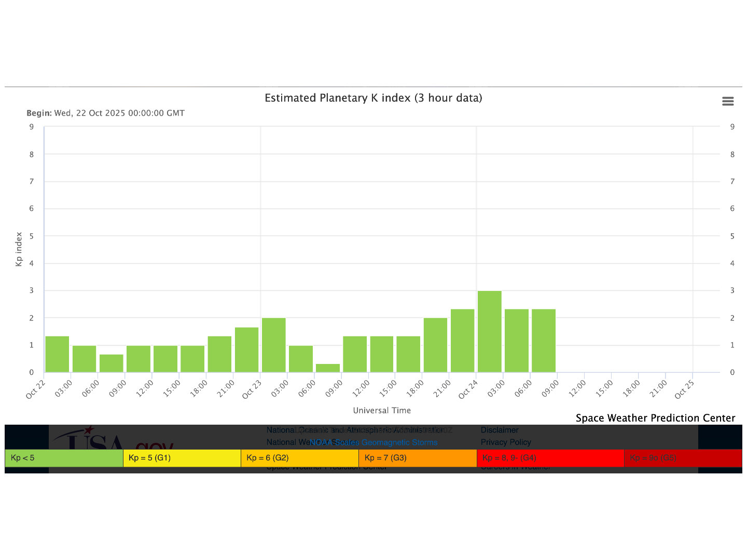747x560 pixels.
Task: Open the chart context menu hamburger icon
Action: point(728,101)
